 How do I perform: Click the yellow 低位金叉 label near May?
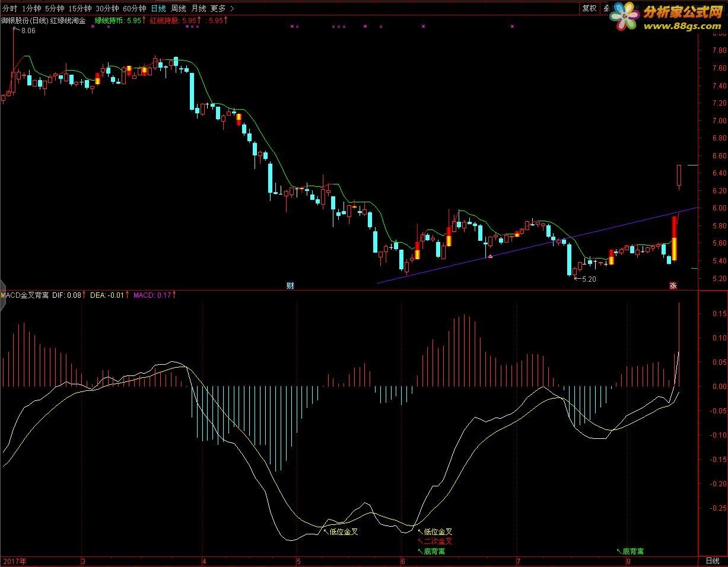tap(344, 532)
